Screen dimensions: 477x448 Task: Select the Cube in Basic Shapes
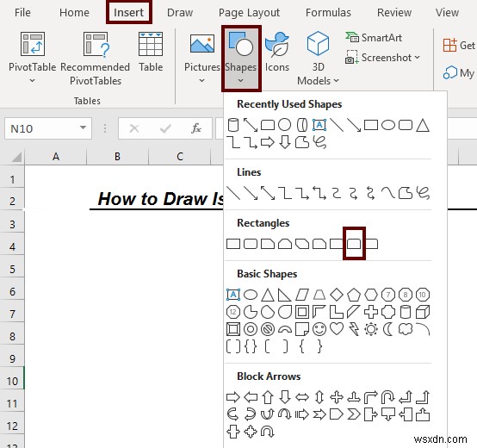click(x=423, y=312)
